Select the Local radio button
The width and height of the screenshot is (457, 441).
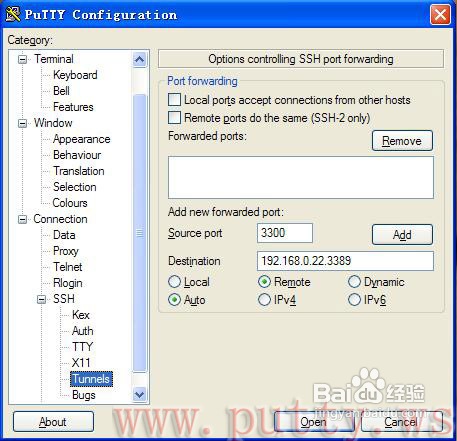click(x=175, y=282)
